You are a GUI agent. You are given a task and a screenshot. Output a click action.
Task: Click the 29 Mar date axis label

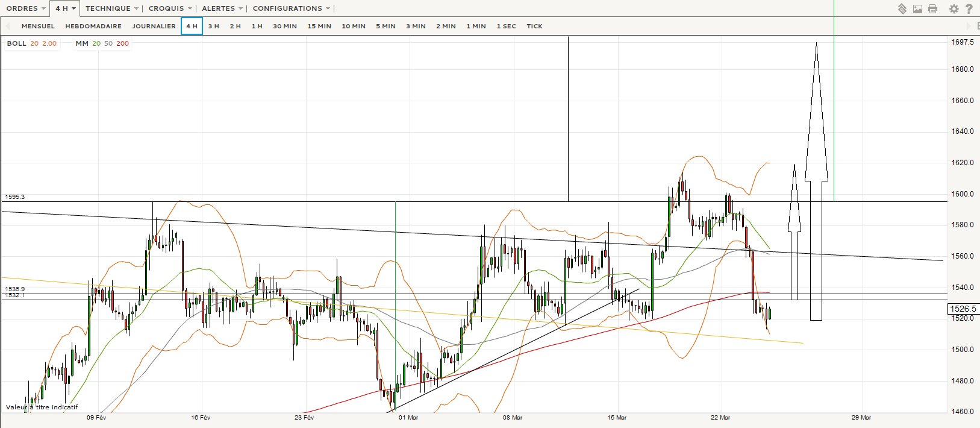click(x=861, y=417)
